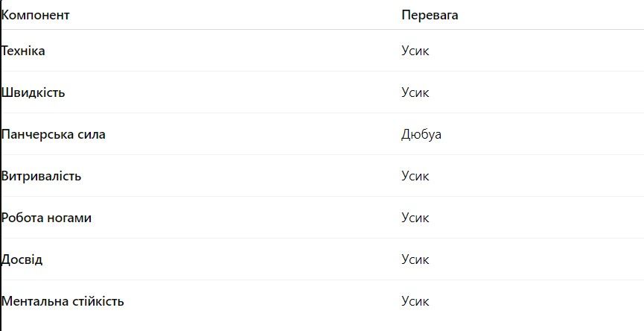Viewport: 644px width, 331px height.
Task: Select the 'Досвід' row label
Action: click(22, 259)
